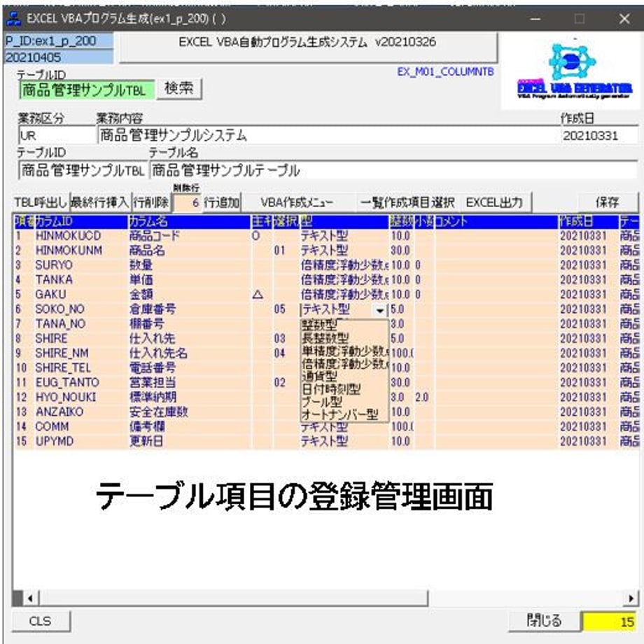Click 一覧作成項目選択 button
644x644 pixels.
point(407,202)
